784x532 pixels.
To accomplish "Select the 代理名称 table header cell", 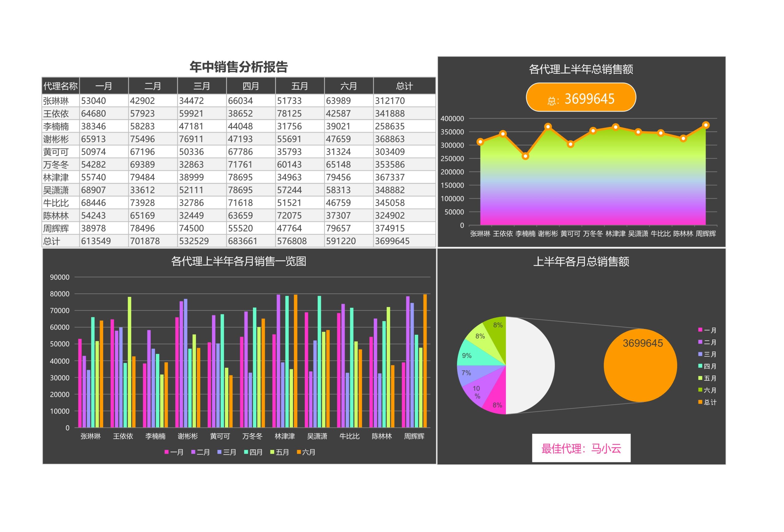I will [61, 86].
